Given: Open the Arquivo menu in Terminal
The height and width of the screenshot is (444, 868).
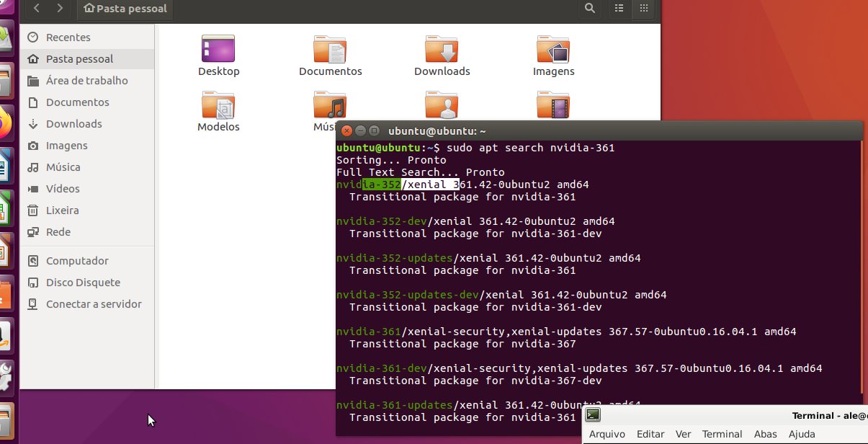Looking at the screenshot, I should coord(606,434).
